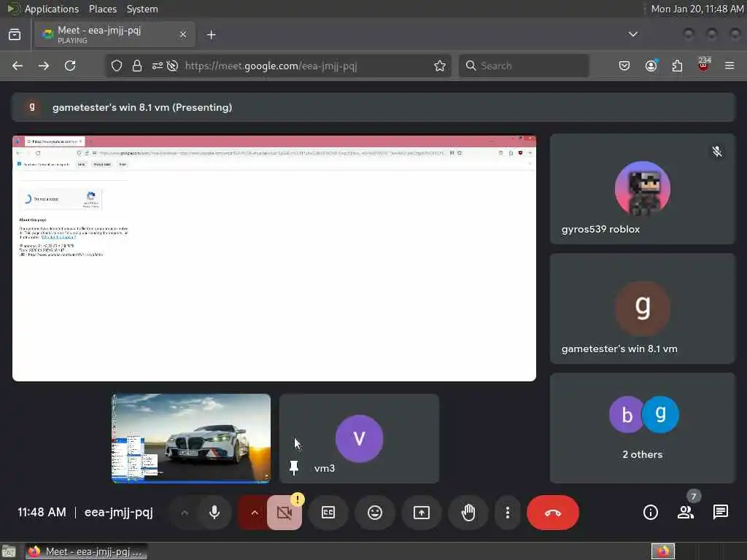Open a new tab with plus
The width and height of the screenshot is (747, 560).
pyautogui.click(x=211, y=35)
